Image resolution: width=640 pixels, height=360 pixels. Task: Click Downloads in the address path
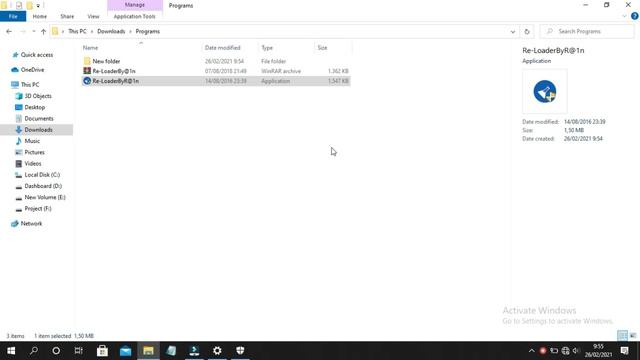[x=111, y=31]
